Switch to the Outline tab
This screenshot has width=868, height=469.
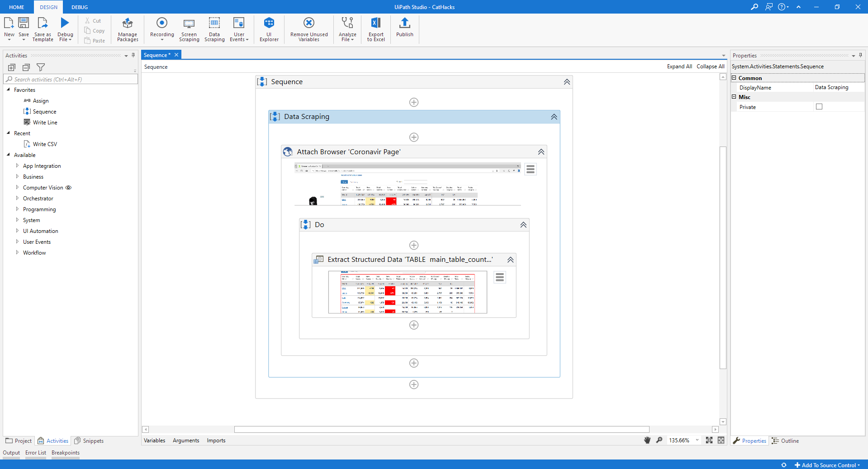click(x=786, y=441)
